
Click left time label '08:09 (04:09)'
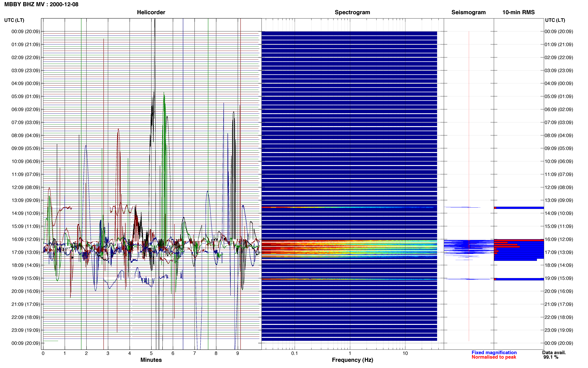coord(26,135)
